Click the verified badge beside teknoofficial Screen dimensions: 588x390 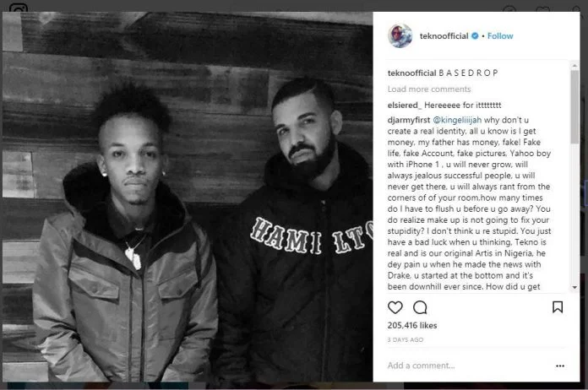pos(475,36)
